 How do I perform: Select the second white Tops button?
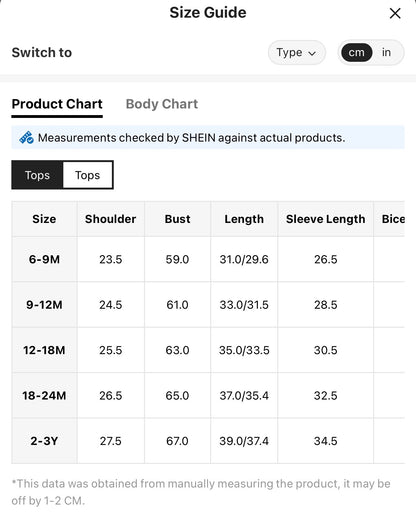[88, 175]
